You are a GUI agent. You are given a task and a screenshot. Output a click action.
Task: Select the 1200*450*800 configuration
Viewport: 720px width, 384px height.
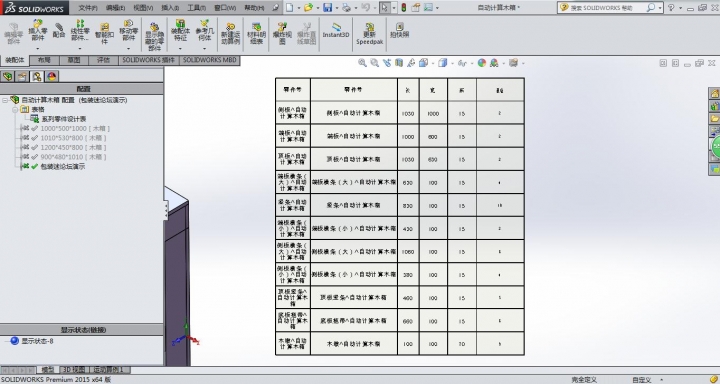pyautogui.click(x=73, y=147)
